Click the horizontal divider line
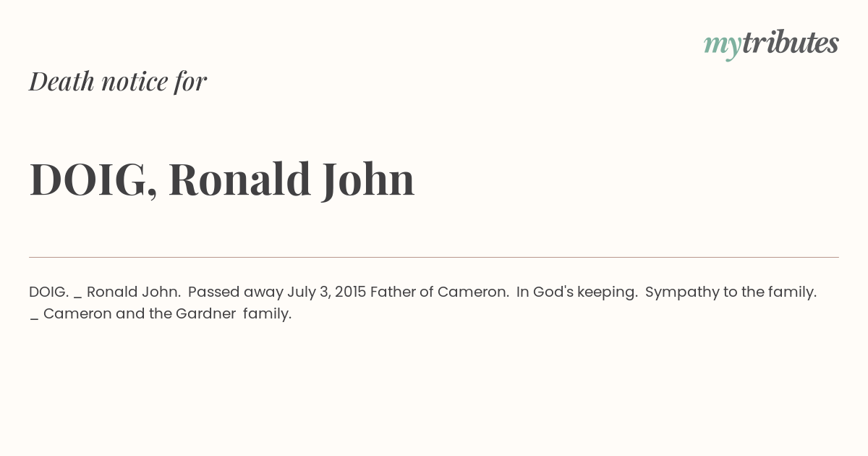Image resolution: width=868 pixels, height=456 pixels. 434,257
